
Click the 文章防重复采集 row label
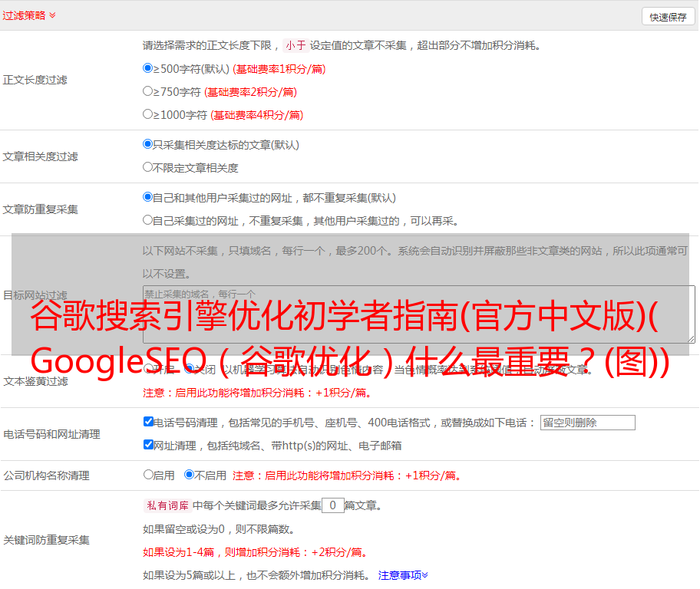coord(40,209)
